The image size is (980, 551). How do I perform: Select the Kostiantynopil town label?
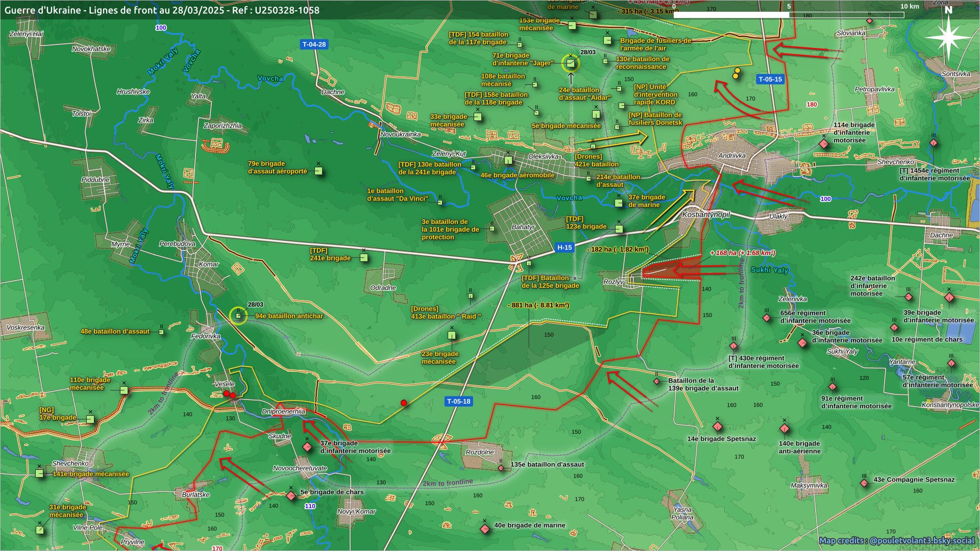706,215
